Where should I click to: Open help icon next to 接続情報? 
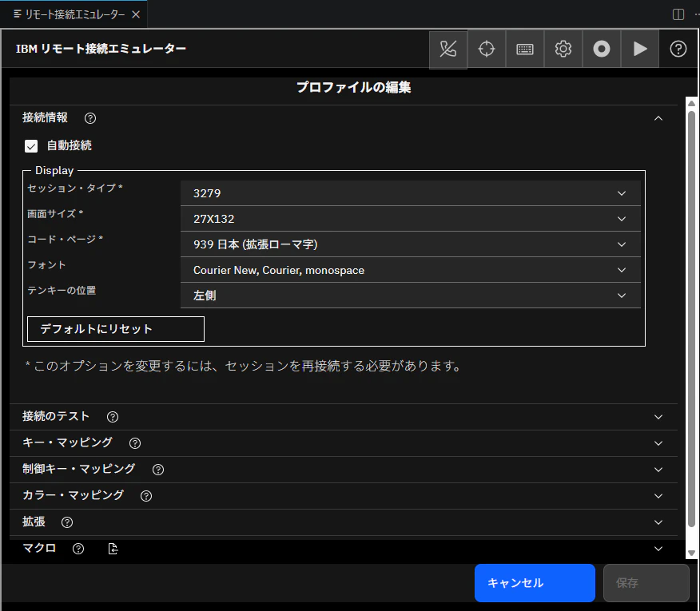(90, 118)
